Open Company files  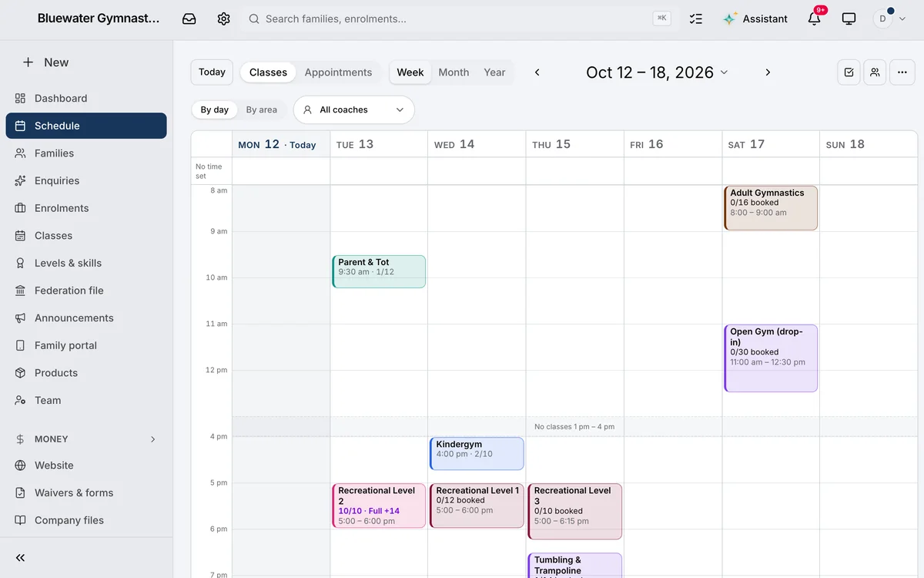point(86,520)
